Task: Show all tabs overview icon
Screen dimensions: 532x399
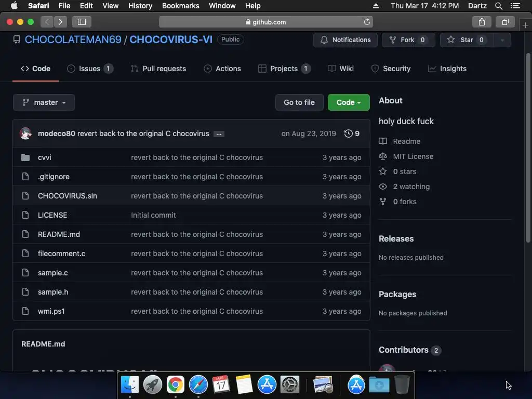Action: [505, 22]
